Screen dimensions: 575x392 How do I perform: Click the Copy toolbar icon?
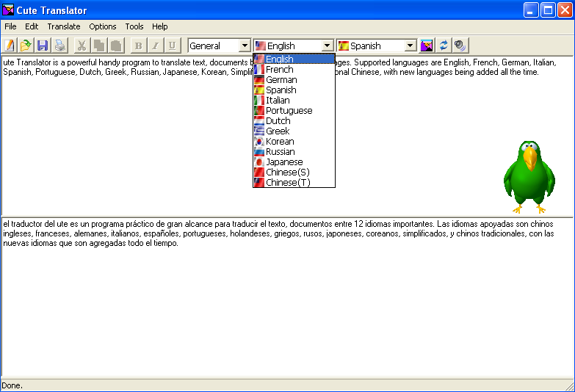pos(98,46)
